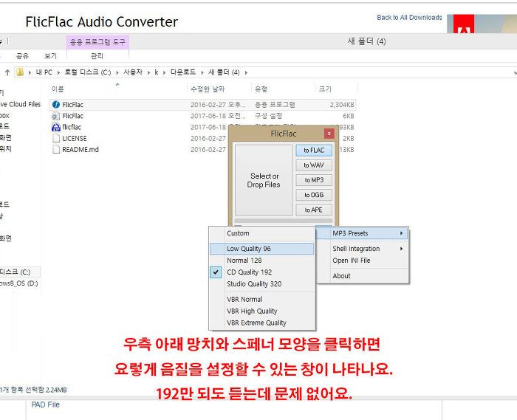517x420 pixels.
Task: Select the README.md file name
Action: [81, 150]
